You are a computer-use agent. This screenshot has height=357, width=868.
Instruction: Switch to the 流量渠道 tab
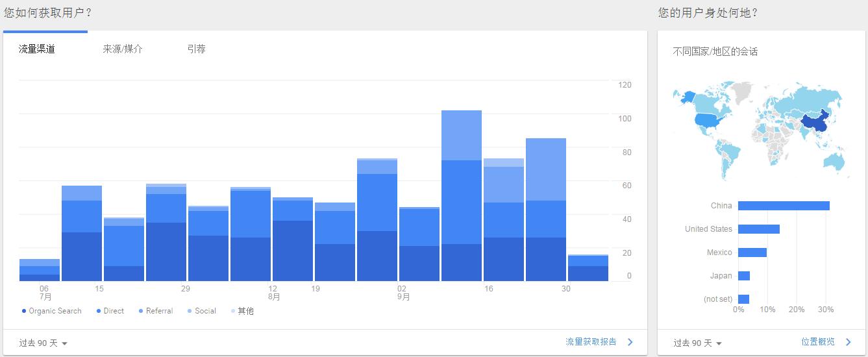pos(37,49)
